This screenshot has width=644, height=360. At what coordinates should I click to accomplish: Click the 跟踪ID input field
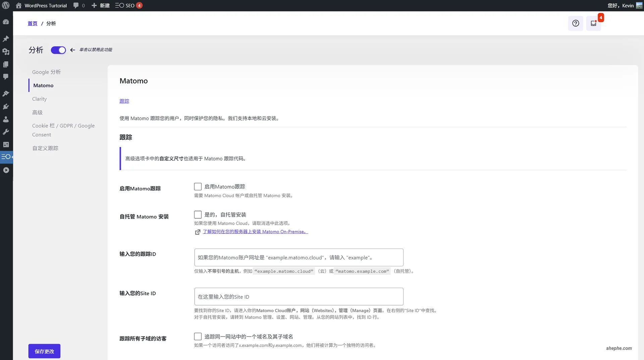click(x=299, y=257)
